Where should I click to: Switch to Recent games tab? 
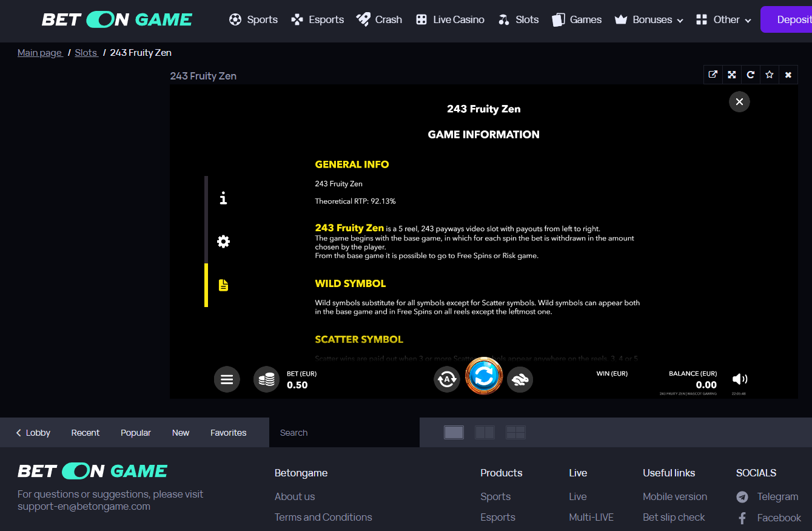point(85,433)
